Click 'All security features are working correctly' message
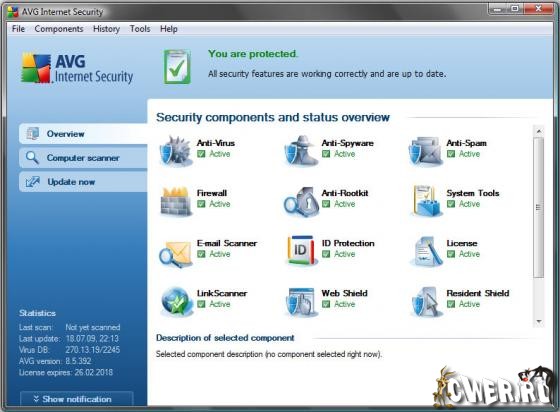Screen dimensions: 560x412 (x=327, y=74)
